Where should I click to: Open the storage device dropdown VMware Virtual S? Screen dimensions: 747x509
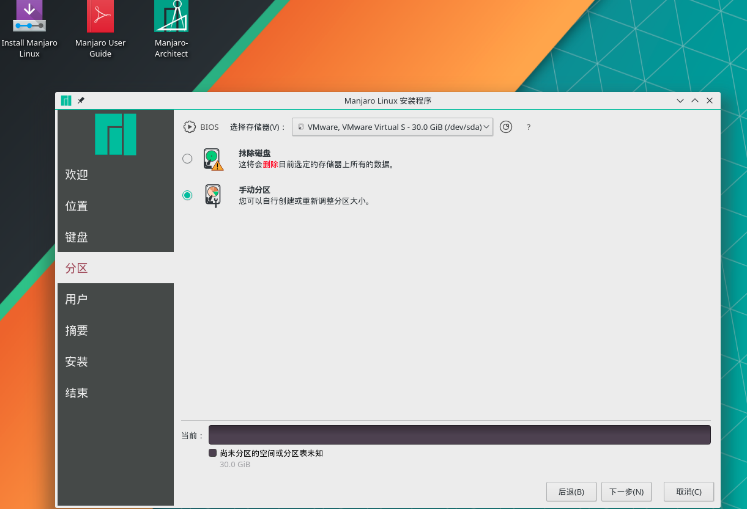pyautogui.click(x=393, y=127)
